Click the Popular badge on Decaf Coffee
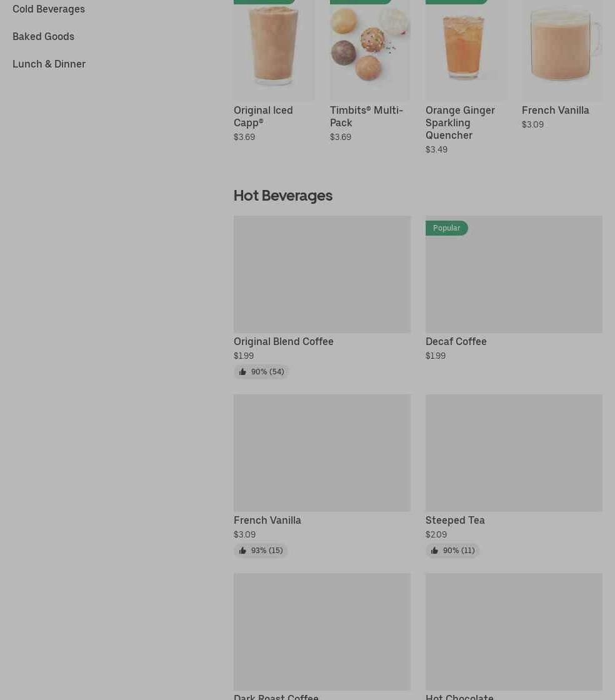This screenshot has width=615, height=700. (x=447, y=228)
